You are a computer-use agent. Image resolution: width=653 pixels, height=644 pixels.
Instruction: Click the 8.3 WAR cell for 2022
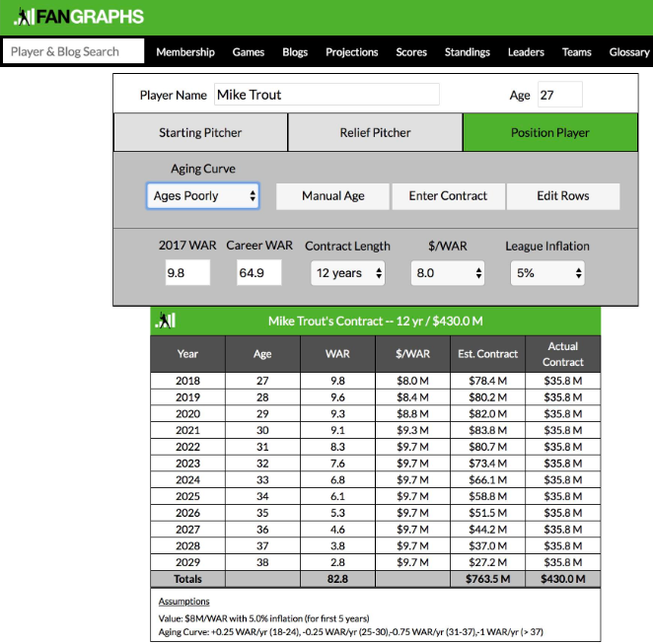[x=337, y=447]
